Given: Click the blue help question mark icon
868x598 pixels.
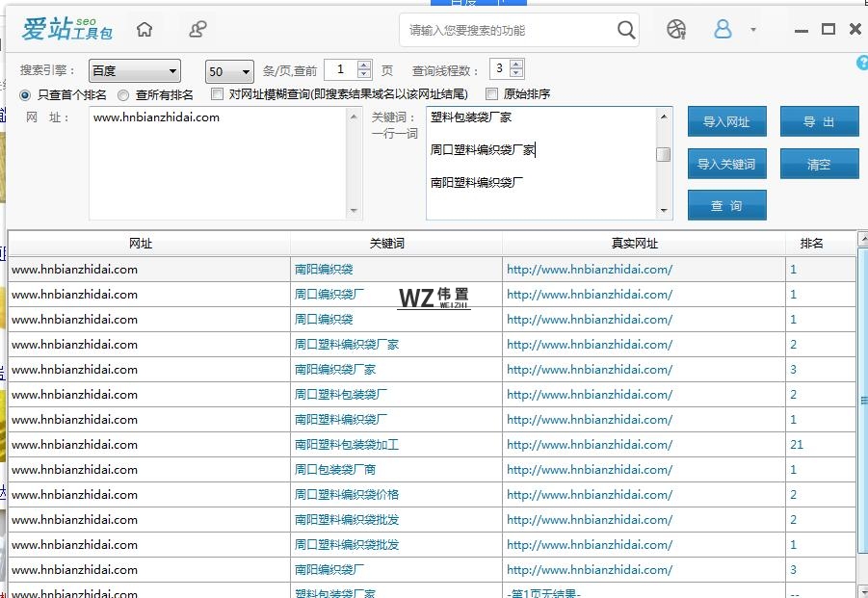Looking at the screenshot, I should tap(861, 63).
